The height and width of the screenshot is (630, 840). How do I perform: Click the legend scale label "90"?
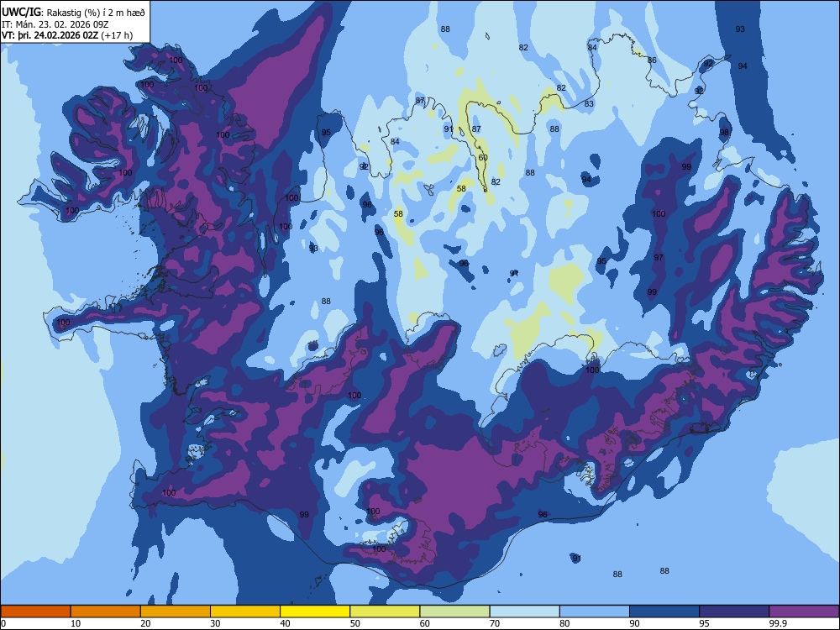pyautogui.click(x=635, y=623)
